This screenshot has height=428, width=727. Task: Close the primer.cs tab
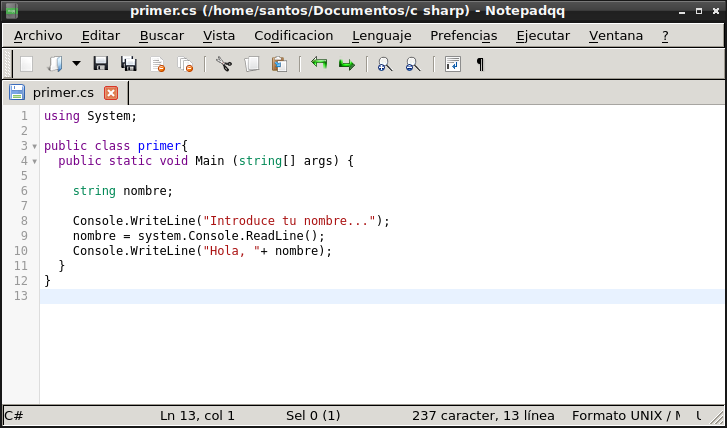click(x=111, y=93)
